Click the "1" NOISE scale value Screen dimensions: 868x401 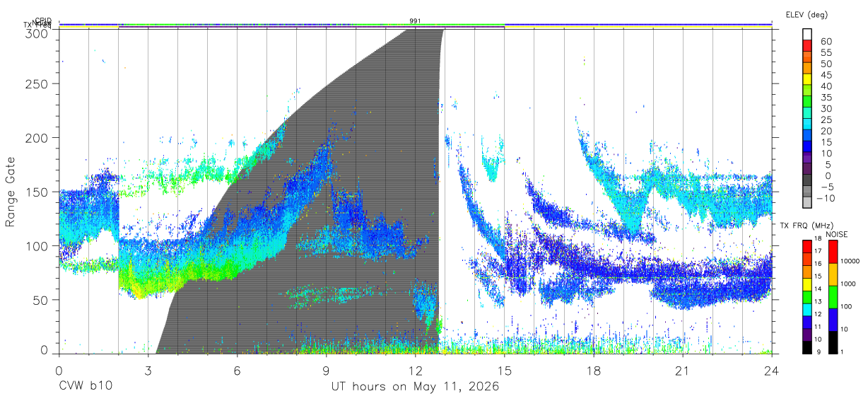841,352
